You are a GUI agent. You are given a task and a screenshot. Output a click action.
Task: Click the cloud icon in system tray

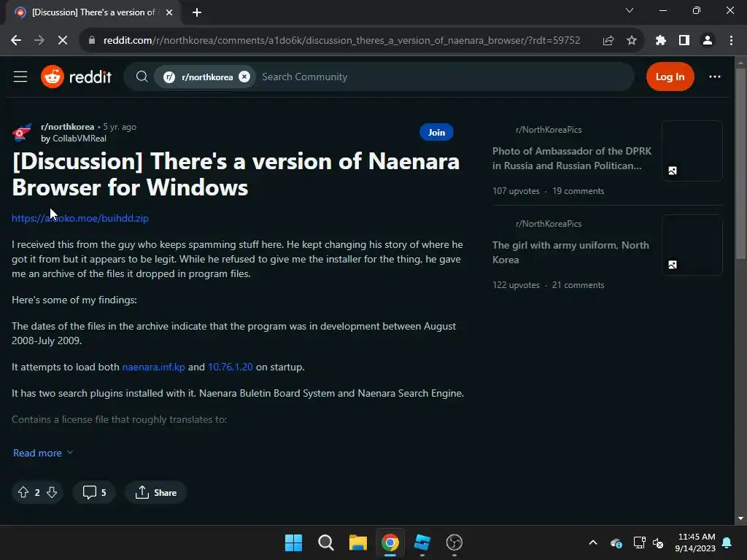[x=616, y=542]
